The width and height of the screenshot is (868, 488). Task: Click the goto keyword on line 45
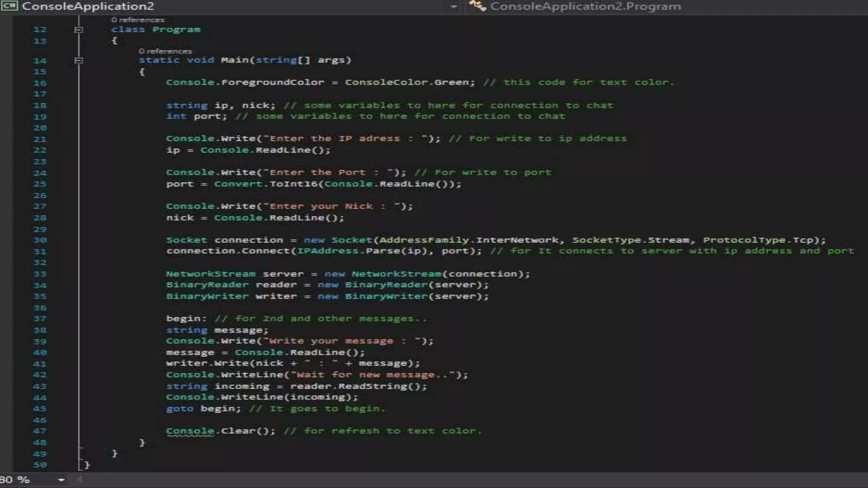click(x=180, y=408)
